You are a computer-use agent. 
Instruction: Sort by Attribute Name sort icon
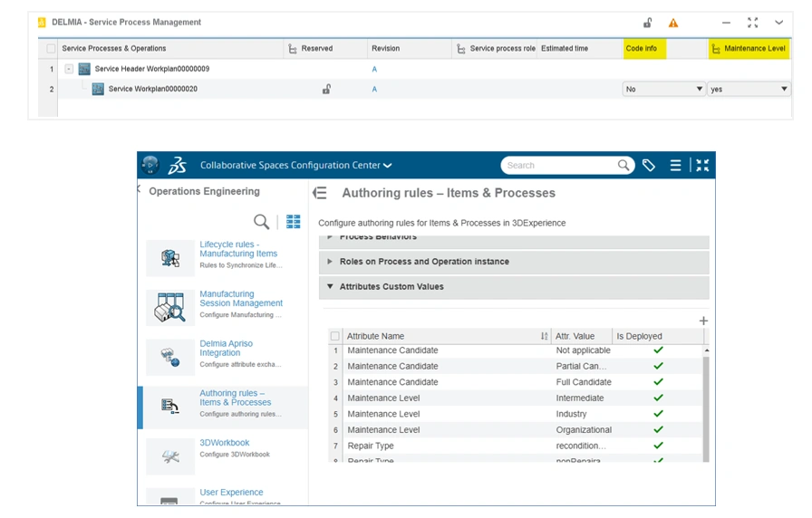pos(545,336)
